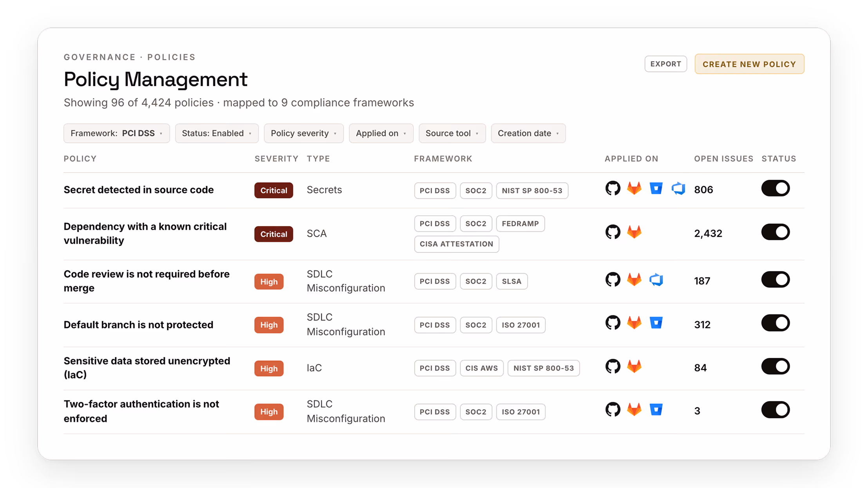Open the Source tool filter dropdown

(x=452, y=133)
